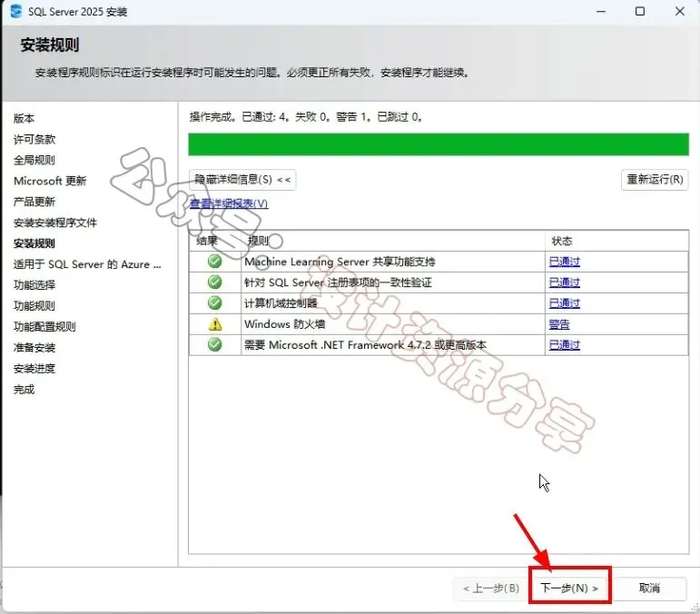Open 已通过 status link for Machine Learning Server
Image resolution: width=700 pixels, height=614 pixels.
(x=565, y=262)
